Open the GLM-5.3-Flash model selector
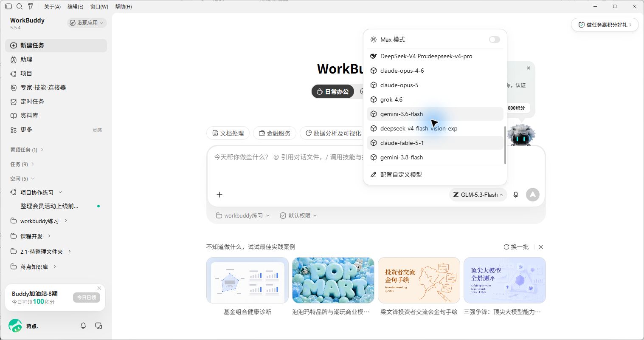The height and width of the screenshot is (340, 644). (x=478, y=195)
